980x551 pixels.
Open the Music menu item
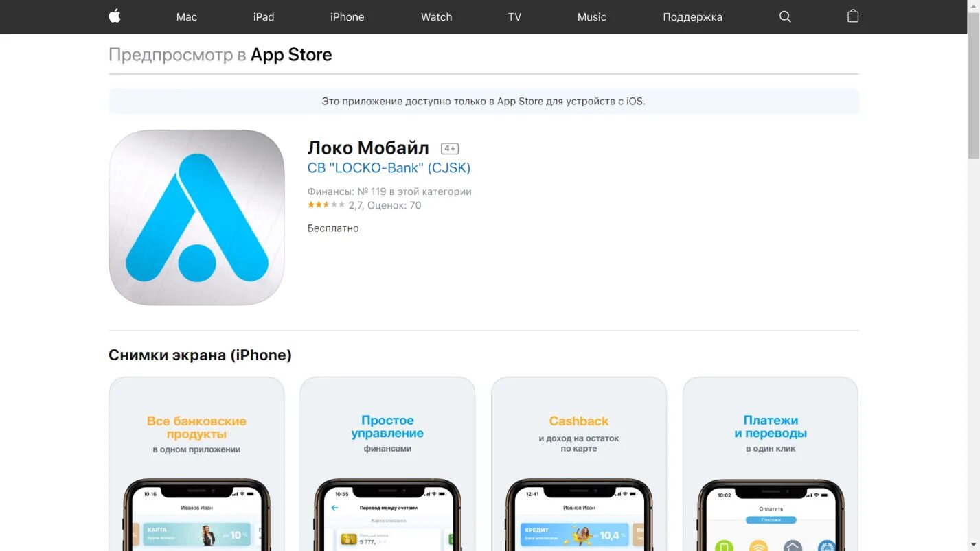point(592,16)
